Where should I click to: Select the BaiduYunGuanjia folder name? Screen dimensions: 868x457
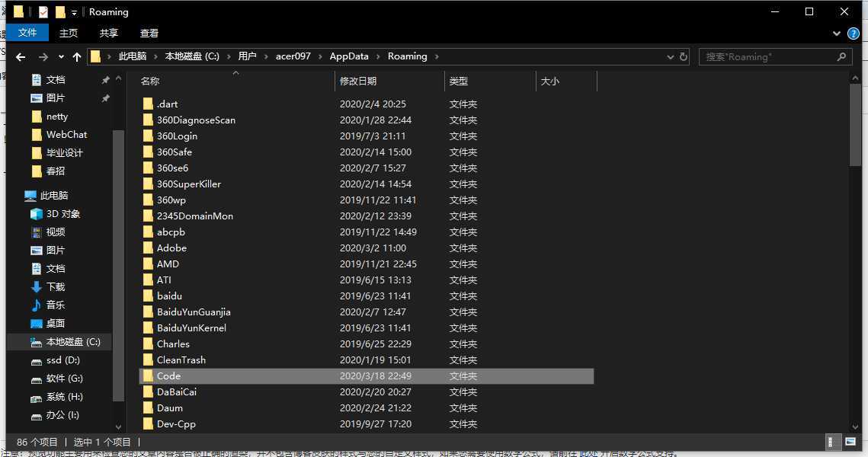[x=194, y=312]
